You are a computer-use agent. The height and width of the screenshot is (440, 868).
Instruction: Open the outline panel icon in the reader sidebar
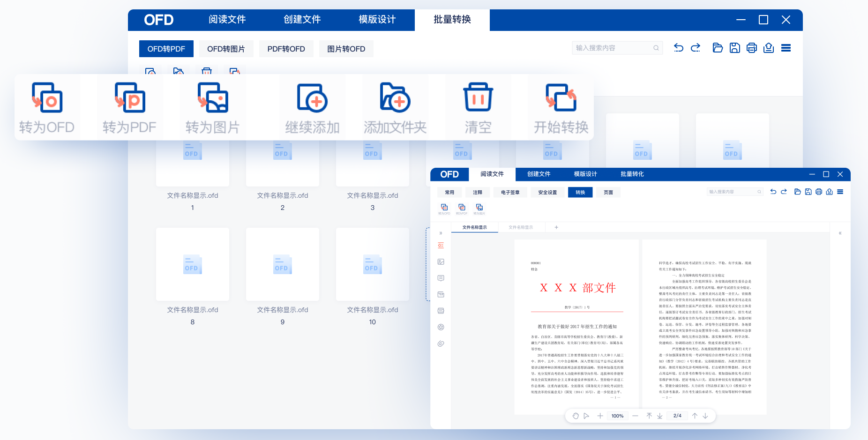click(441, 246)
